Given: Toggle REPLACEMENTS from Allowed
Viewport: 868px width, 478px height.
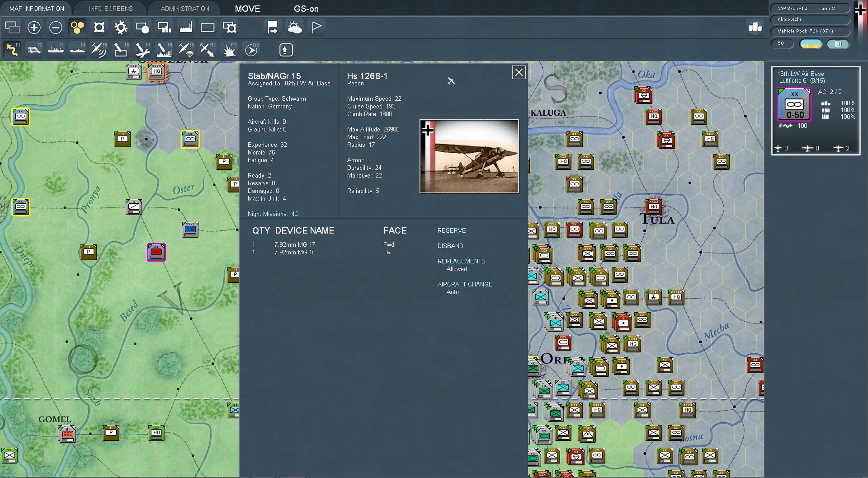Looking at the screenshot, I should pyautogui.click(x=461, y=261).
